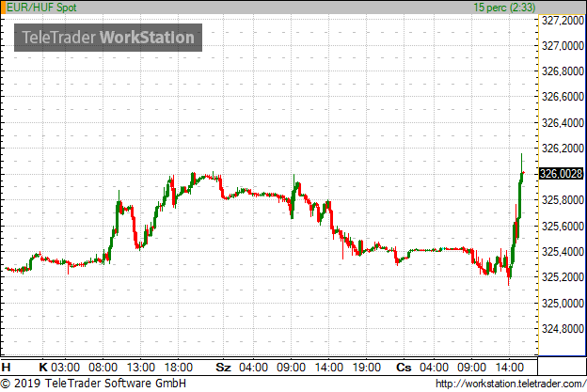Click the 13:00 time axis label
The width and height of the screenshot is (587, 392).
[141, 368]
